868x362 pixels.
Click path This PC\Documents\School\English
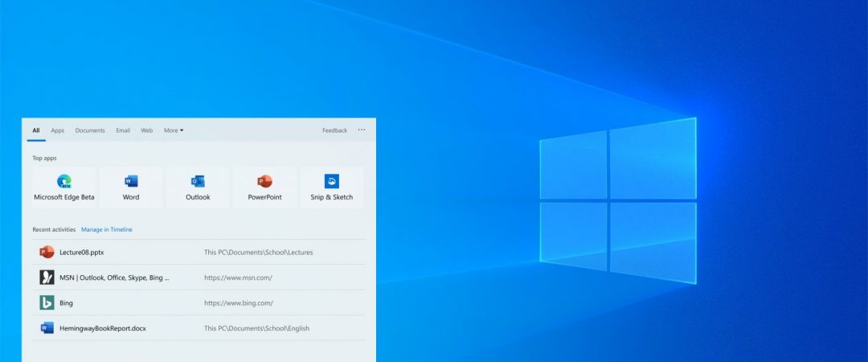coord(257,328)
